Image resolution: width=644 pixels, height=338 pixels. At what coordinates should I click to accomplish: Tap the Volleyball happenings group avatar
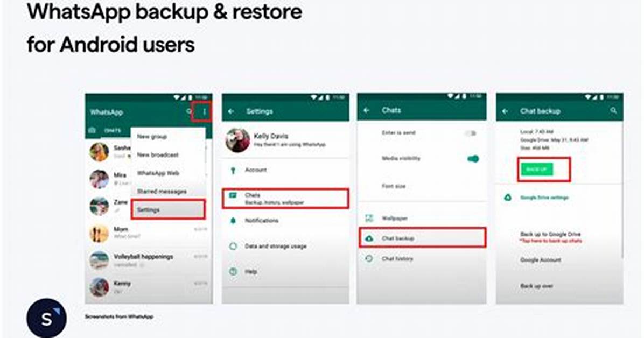(x=99, y=260)
